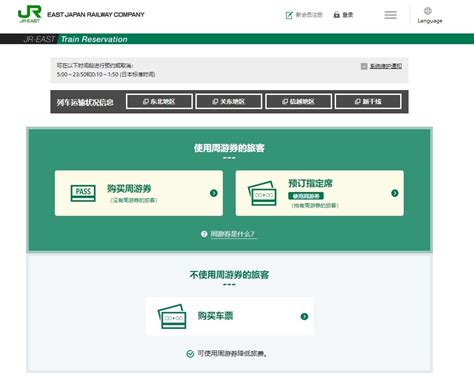Open the Language selector globe

pos(428,11)
